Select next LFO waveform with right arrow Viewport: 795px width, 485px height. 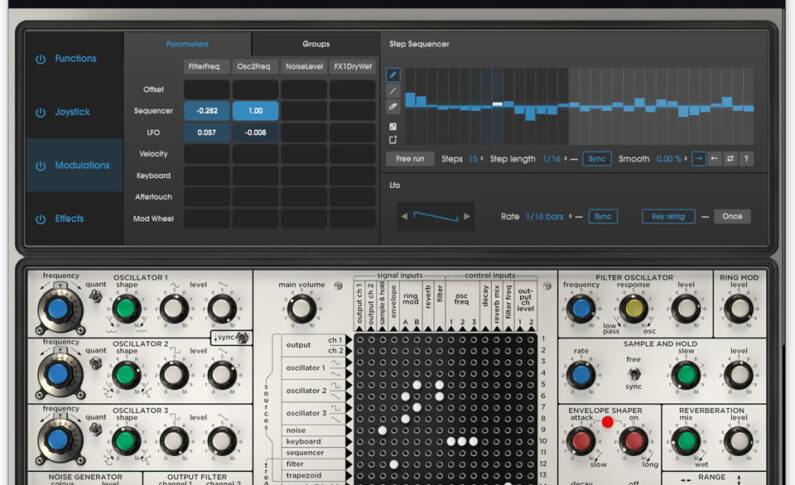tap(467, 216)
